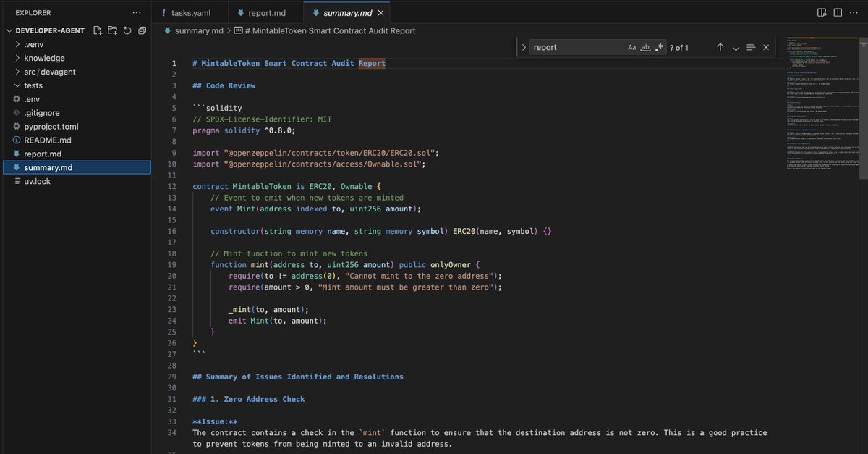Collapse all folders in Explorer
Screen dimensions: 868x454
[142, 30]
